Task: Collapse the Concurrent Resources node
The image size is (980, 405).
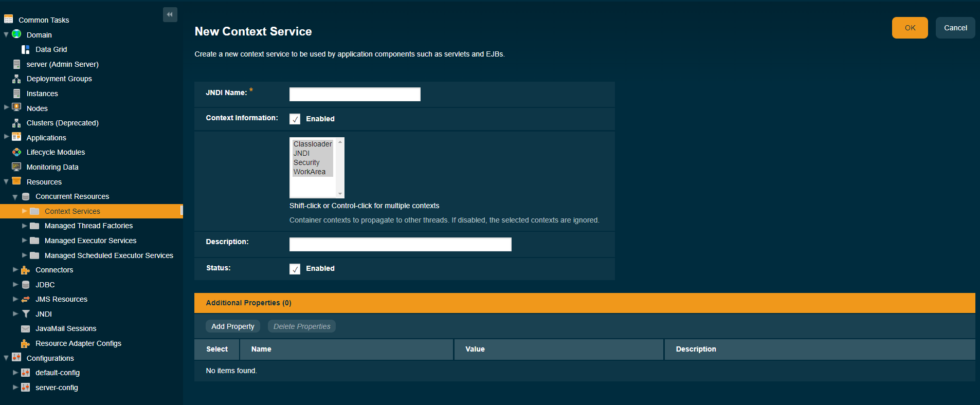Action: point(15,197)
